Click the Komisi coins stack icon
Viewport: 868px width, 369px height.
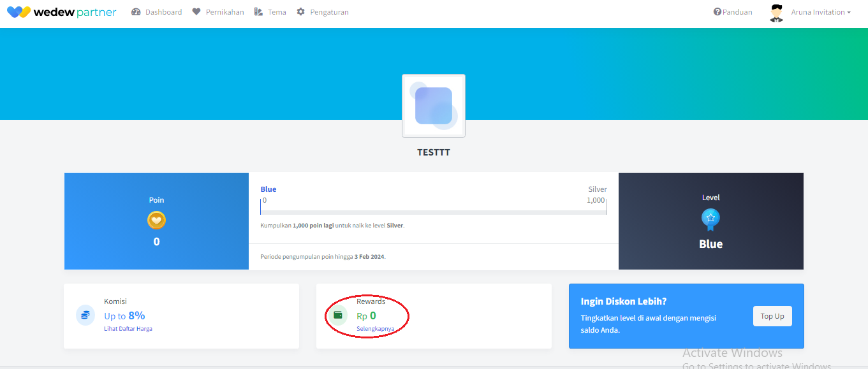coord(85,315)
